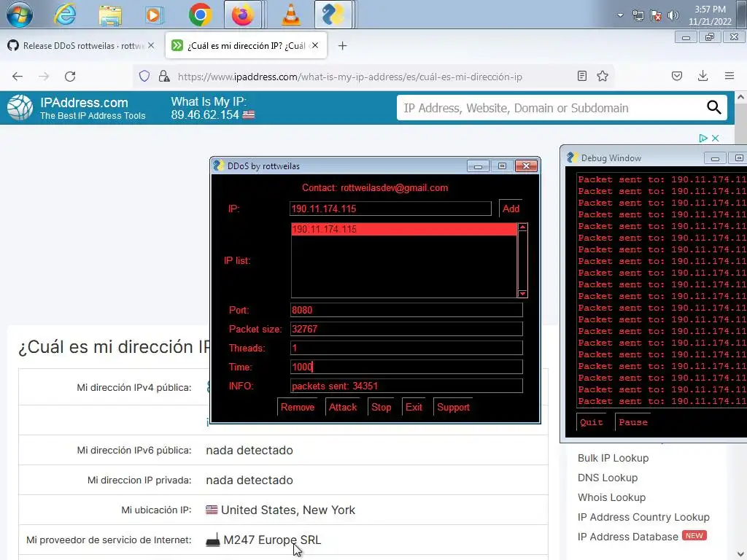Open Firefox hamburger application menu
The width and height of the screenshot is (747, 560).
(x=729, y=76)
